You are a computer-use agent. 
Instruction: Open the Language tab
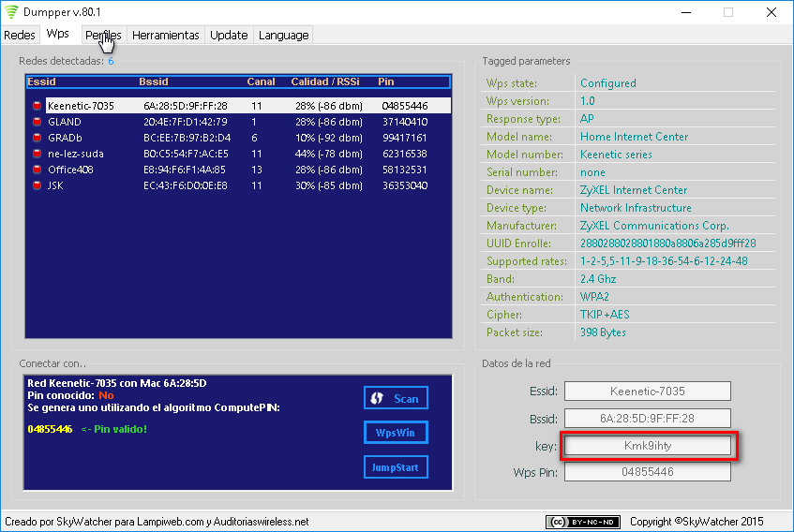click(283, 36)
